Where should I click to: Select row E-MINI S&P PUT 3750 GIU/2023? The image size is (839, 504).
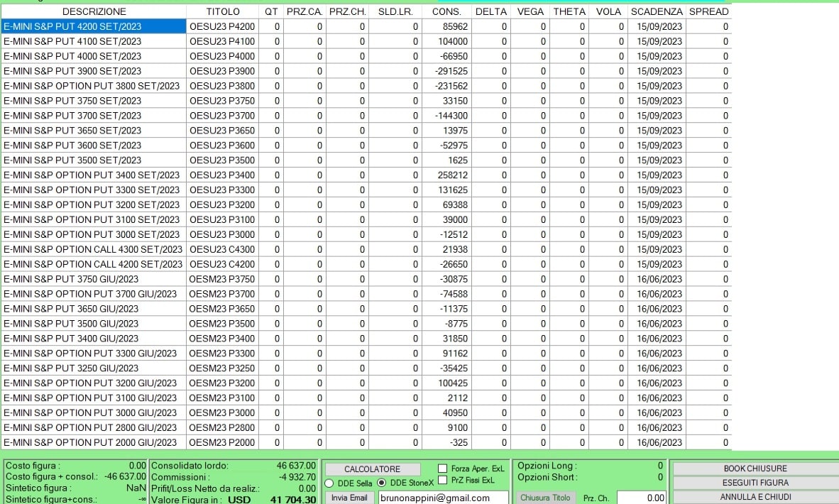366,279
